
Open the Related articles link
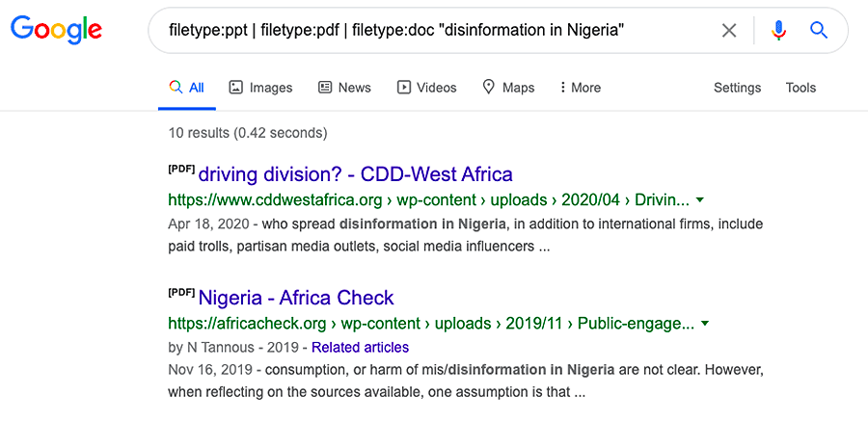pos(361,348)
